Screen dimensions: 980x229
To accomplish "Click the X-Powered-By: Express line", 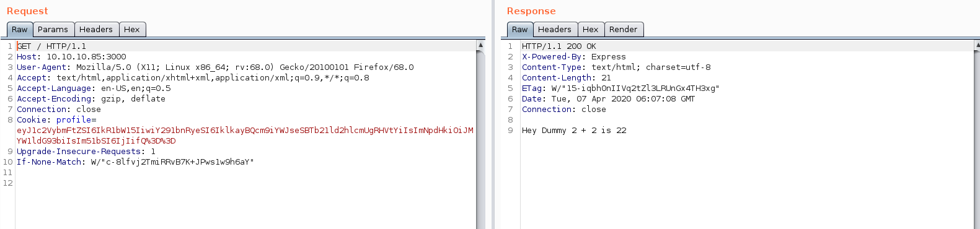I will 574,57.
